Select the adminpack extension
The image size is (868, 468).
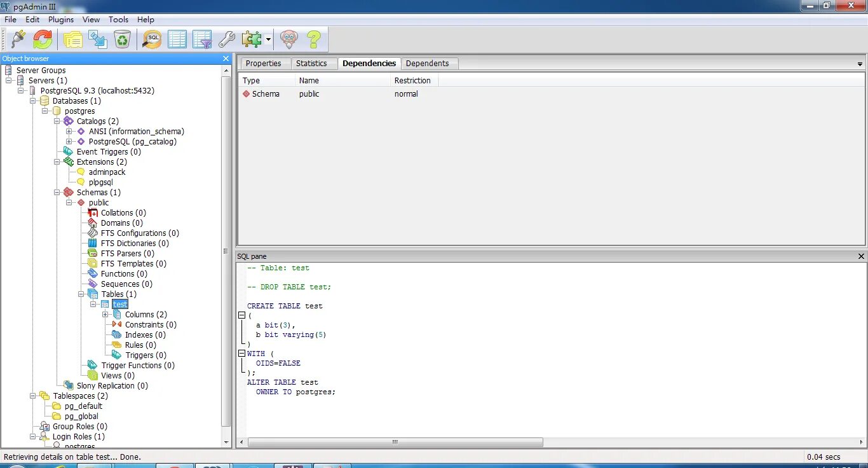click(x=107, y=172)
